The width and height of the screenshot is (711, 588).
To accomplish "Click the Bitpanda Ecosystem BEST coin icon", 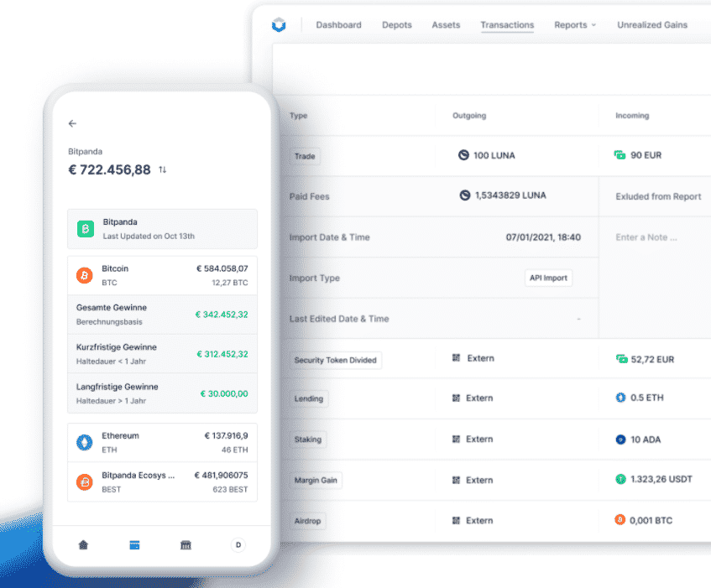I will tap(84, 482).
